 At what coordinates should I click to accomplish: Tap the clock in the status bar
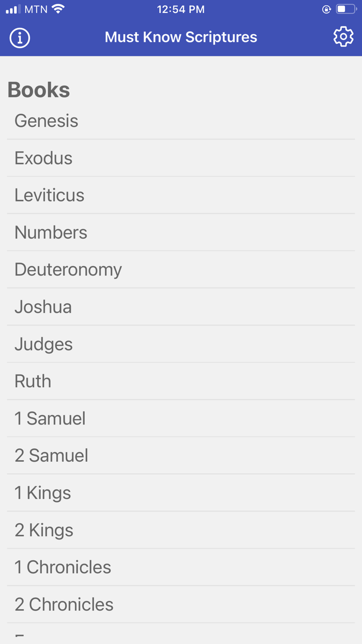coord(180,9)
